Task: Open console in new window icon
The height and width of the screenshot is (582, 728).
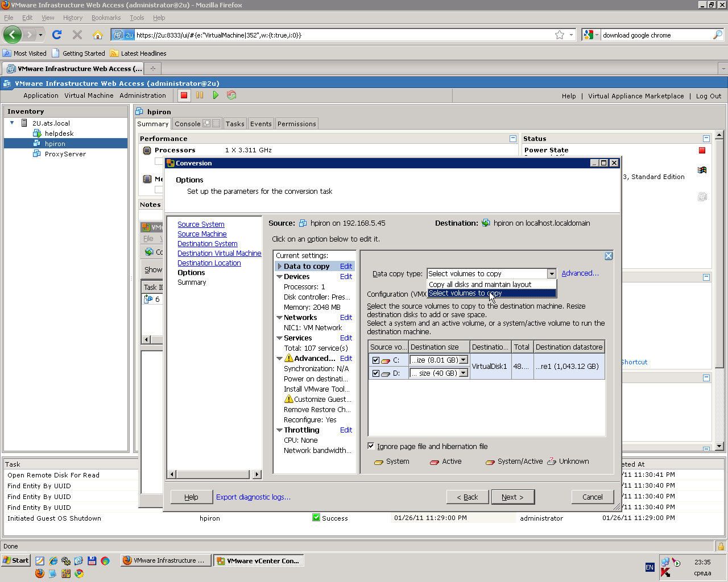Action: pyautogui.click(x=206, y=123)
